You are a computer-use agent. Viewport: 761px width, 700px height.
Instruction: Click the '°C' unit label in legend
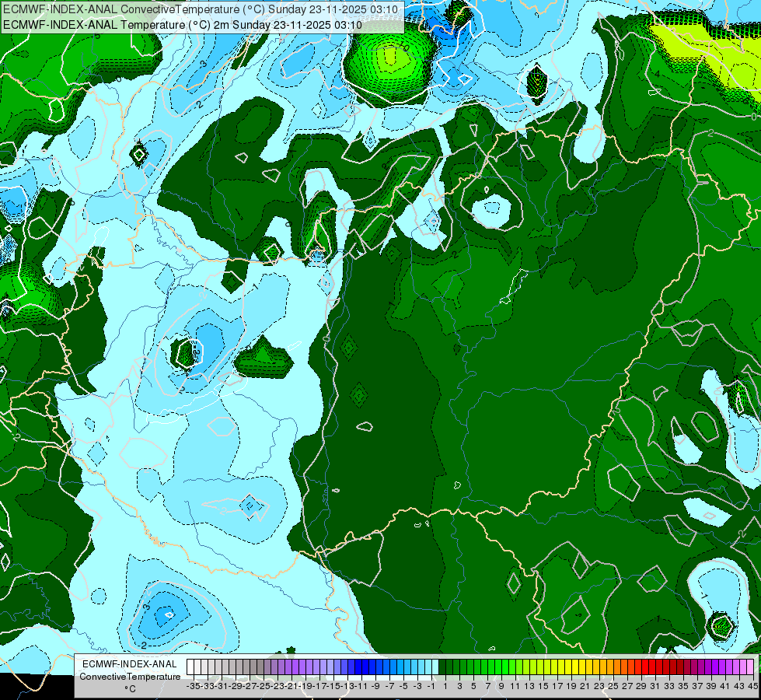coord(130,688)
